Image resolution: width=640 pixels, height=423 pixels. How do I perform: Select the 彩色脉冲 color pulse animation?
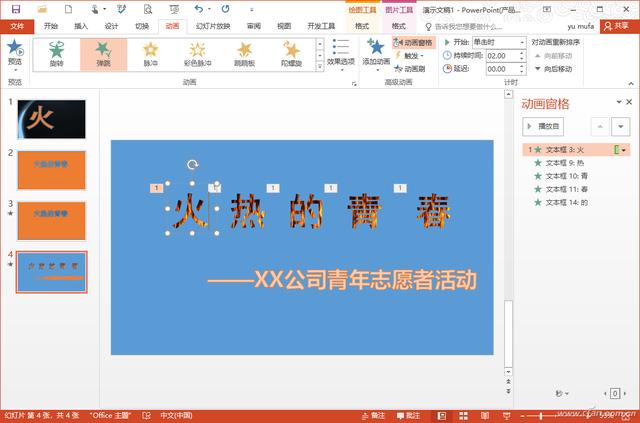(198, 54)
